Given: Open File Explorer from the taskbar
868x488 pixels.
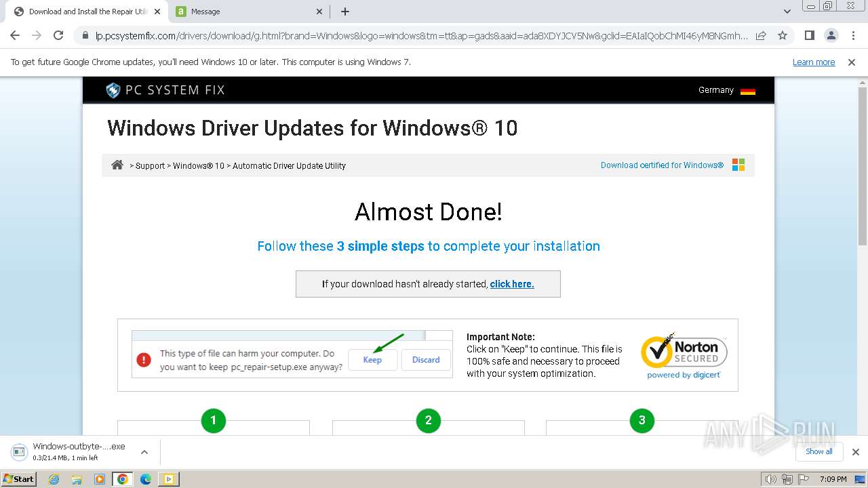Looking at the screenshot, I should [77, 479].
